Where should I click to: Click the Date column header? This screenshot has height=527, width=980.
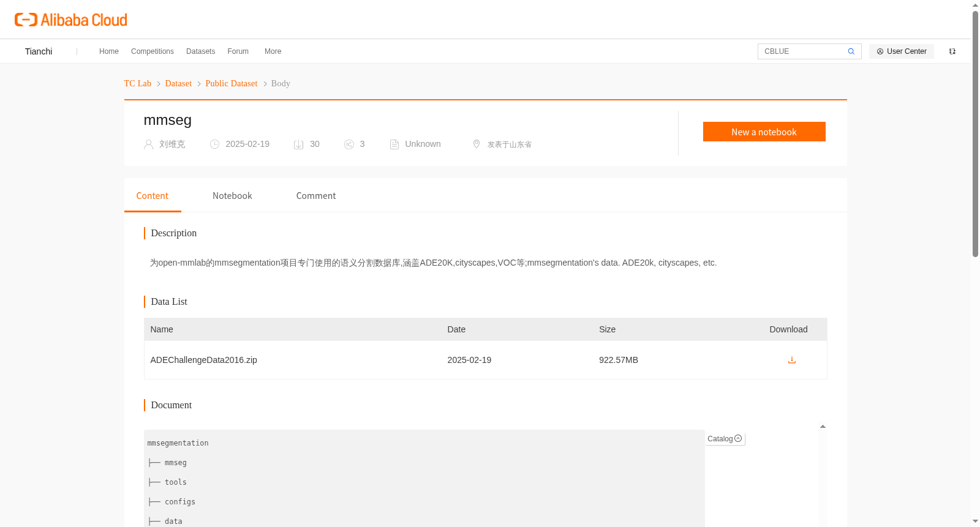click(x=456, y=329)
